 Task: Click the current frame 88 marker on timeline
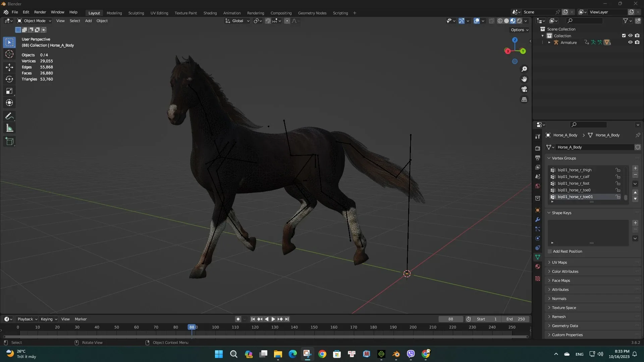pos(192,327)
